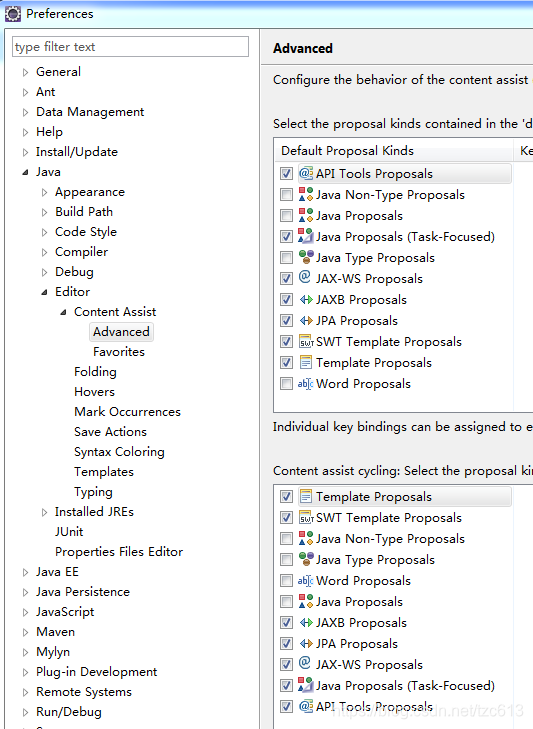Select Maven in the preferences tree

55,632
